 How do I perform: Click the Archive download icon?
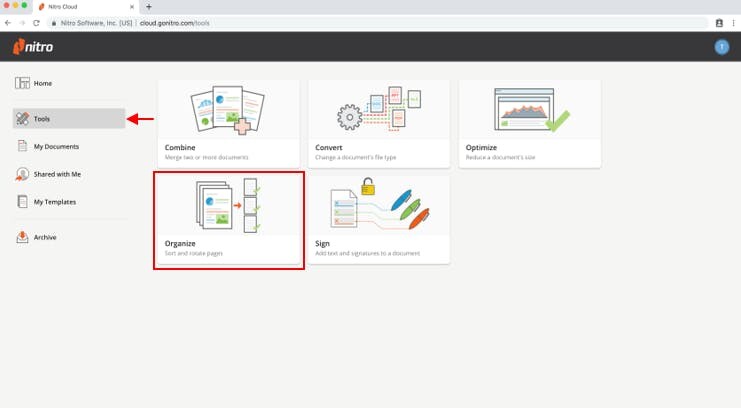(x=23, y=237)
